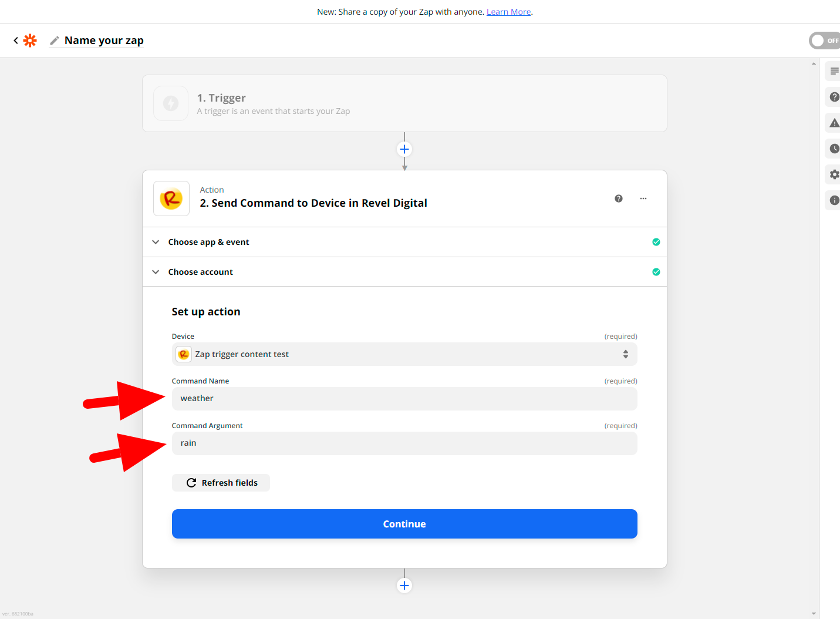Open the sidebar outline lines icon
The width and height of the screenshot is (840, 619).
pyautogui.click(x=834, y=71)
